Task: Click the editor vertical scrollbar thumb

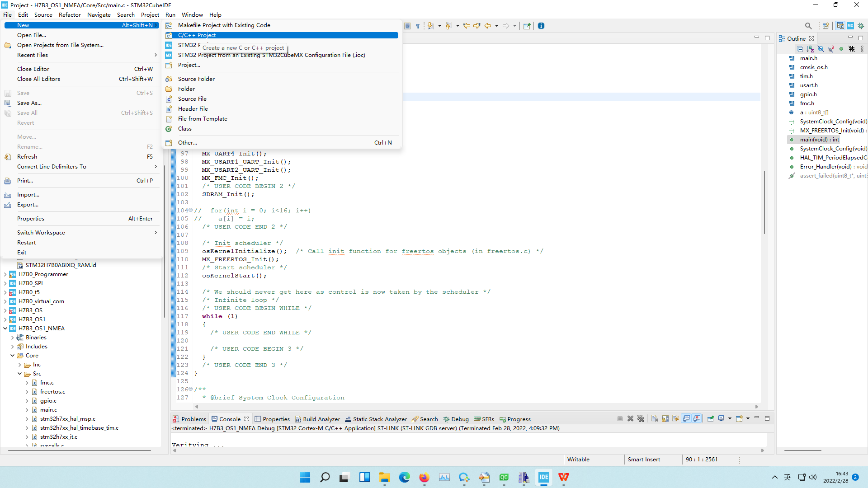Action: click(764, 202)
